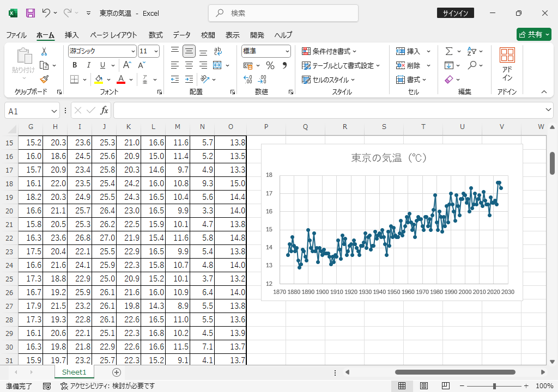Click the Wrap Text icon

218,51
